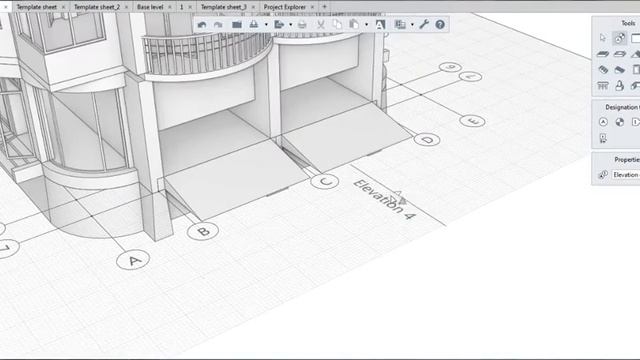Click the Export icon in the toolbar
640x360 pixels.
coord(279,25)
